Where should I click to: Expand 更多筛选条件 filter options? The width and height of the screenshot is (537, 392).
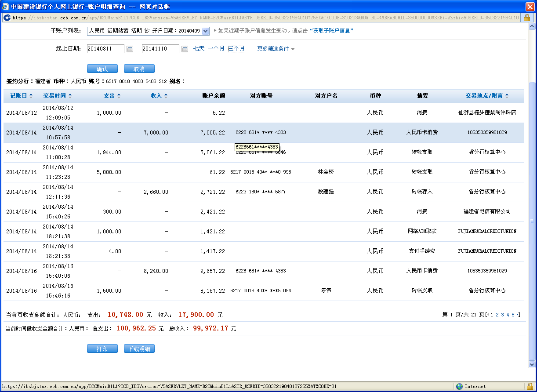(x=276, y=49)
